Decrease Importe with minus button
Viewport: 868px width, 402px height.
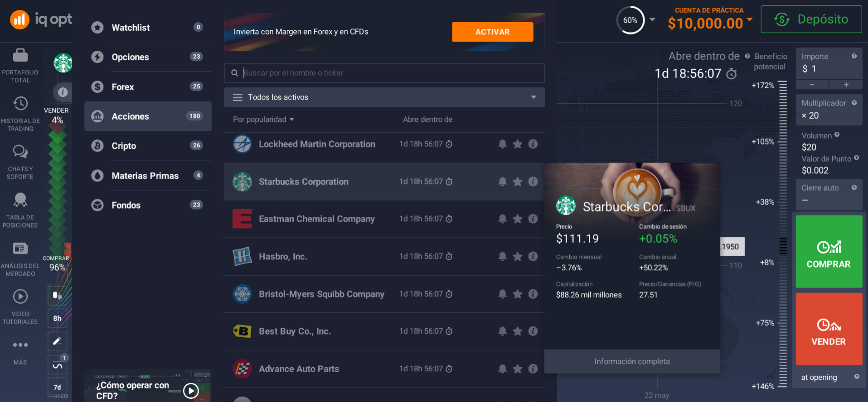(x=812, y=85)
